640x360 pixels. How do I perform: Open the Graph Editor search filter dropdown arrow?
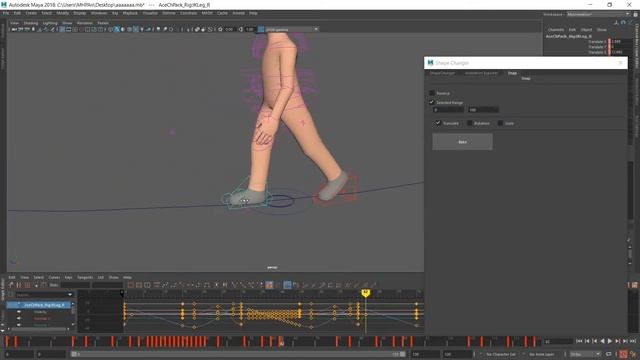70,295
